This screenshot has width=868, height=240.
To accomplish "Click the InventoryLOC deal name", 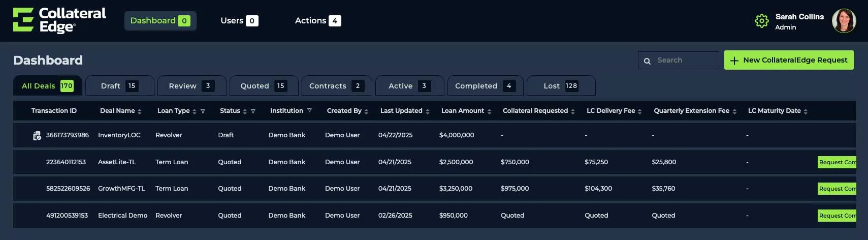I will (119, 135).
